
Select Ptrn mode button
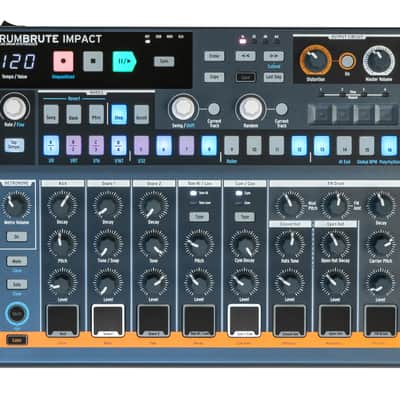(x=96, y=114)
